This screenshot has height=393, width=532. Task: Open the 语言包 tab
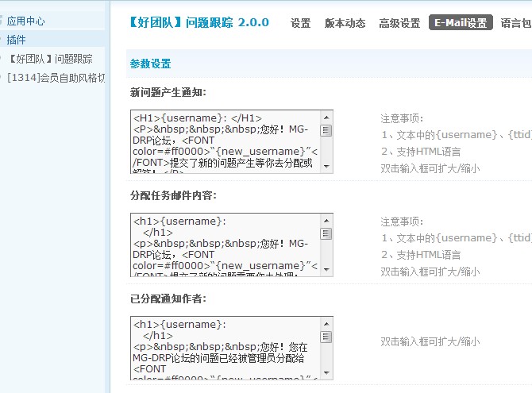pos(516,23)
